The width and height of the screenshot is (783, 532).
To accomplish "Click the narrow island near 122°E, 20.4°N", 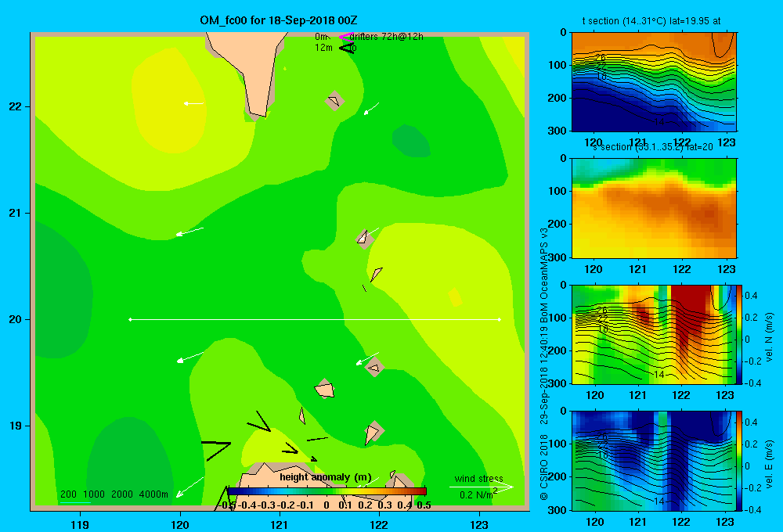I will click(376, 274).
